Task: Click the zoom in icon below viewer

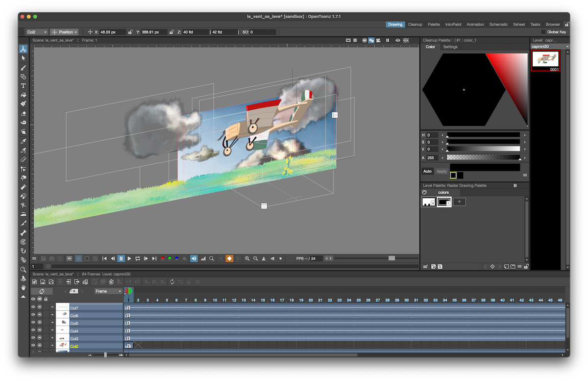Action: (247, 258)
